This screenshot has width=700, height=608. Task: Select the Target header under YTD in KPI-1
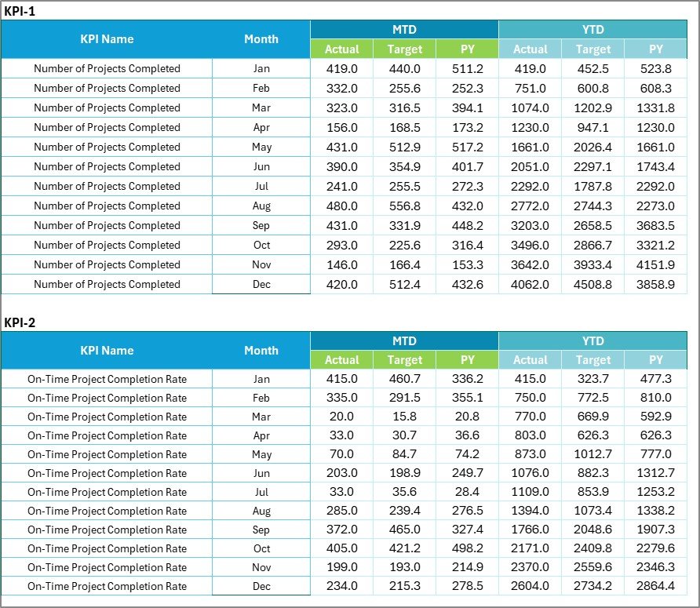[593, 49]
